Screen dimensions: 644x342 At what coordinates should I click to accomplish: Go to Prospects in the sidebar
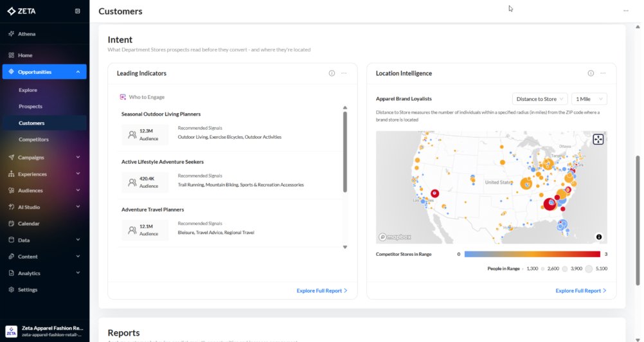tap(30, 107)
